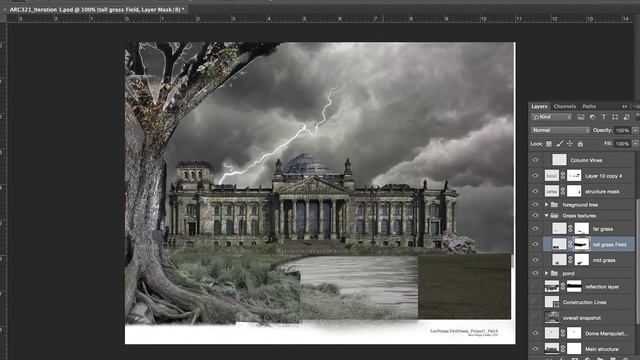
Task: Select the ARC321_Iteration 1.psd document tab
Action: pyautogui.click(x=97, y=9)
